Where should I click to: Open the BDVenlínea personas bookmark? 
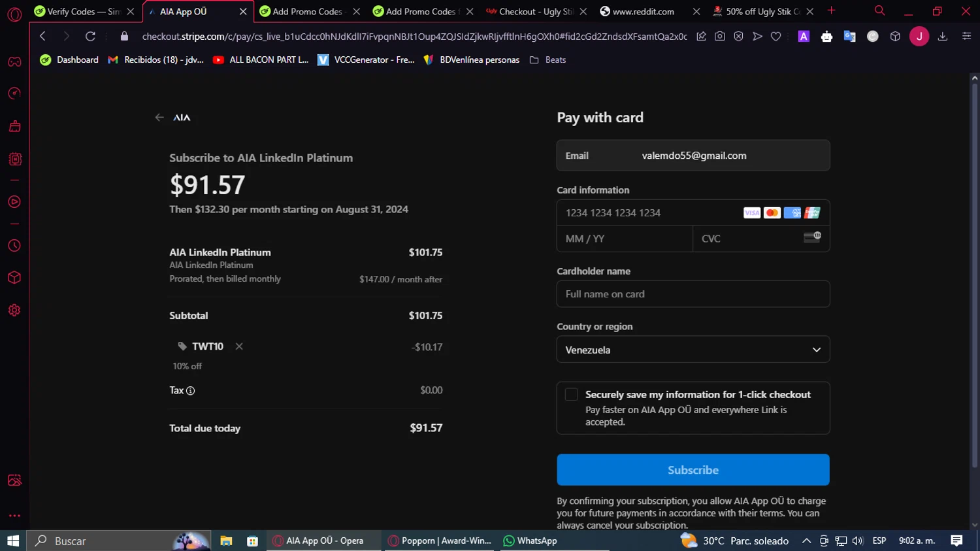471,59
